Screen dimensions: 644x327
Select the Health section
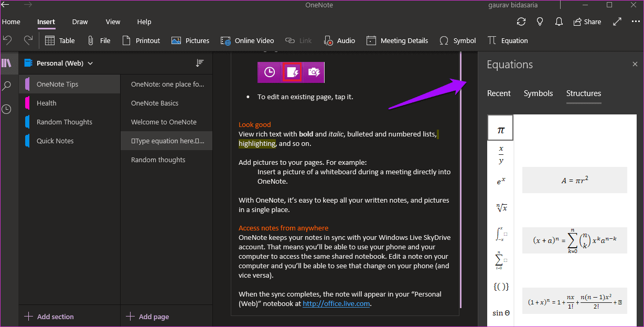[x=69, y=103]
